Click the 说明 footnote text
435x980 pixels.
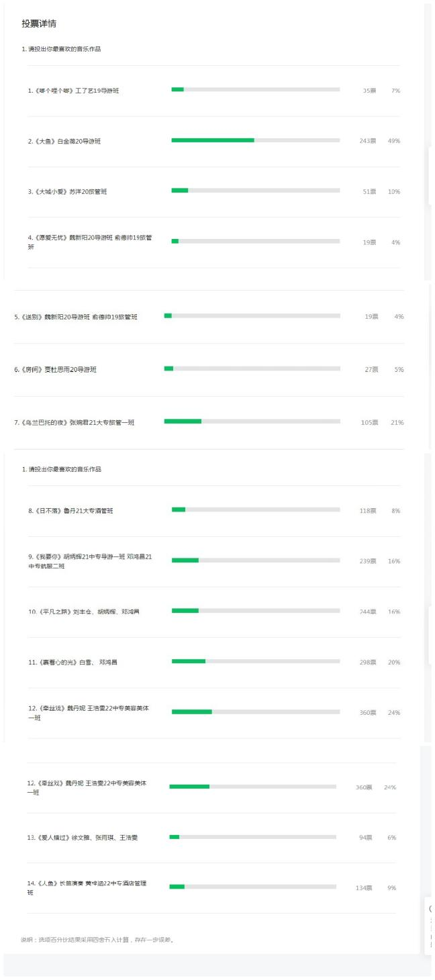click(x=98, y=940)
